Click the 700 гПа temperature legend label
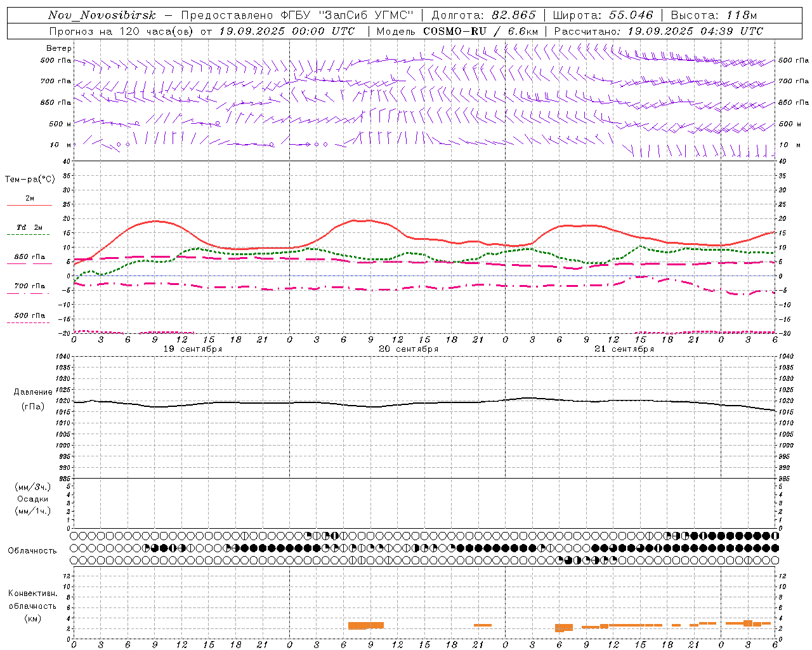The width and height of the screenshot is (812, 650). click(x=30, y=286)
